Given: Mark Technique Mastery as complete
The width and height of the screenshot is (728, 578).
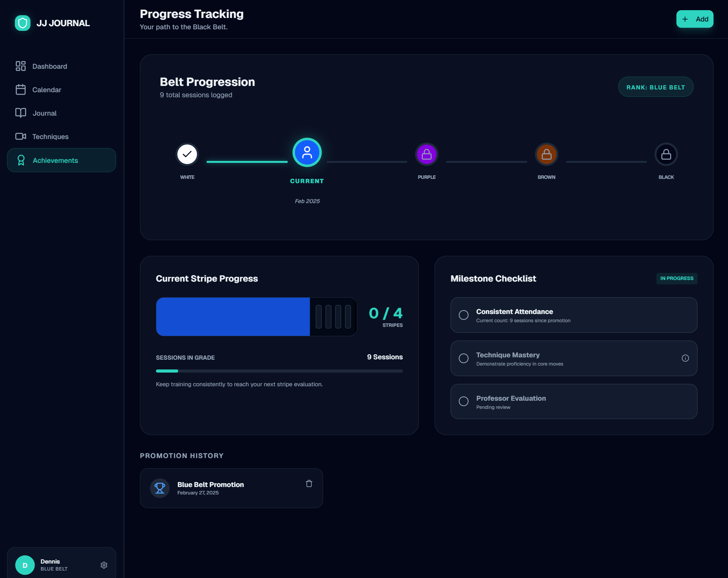Looking at the screenshot, I should click(464, 358).
